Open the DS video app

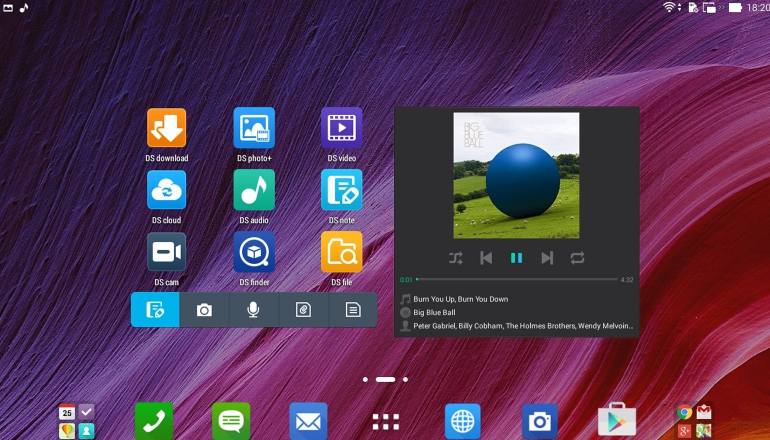click(341, 128)
